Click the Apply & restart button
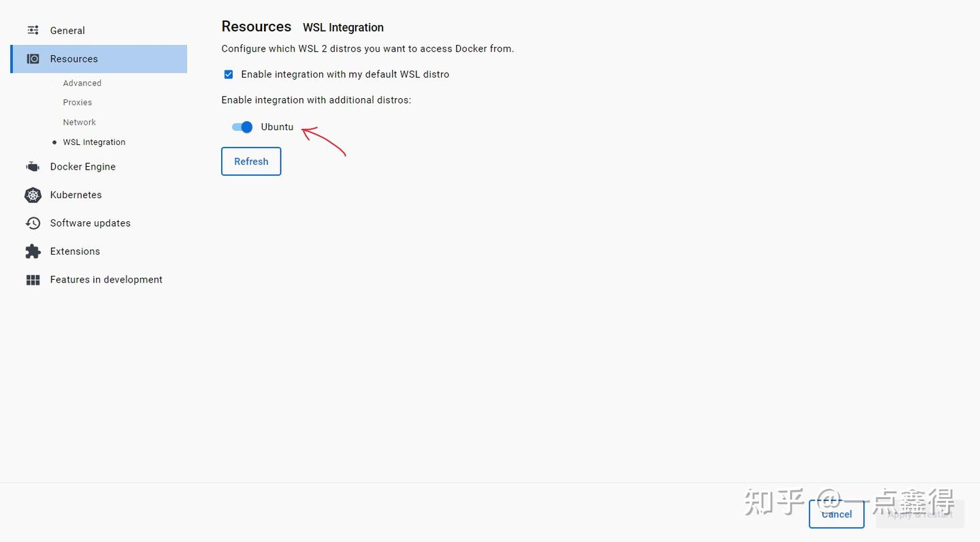 [x=920, y=514]
